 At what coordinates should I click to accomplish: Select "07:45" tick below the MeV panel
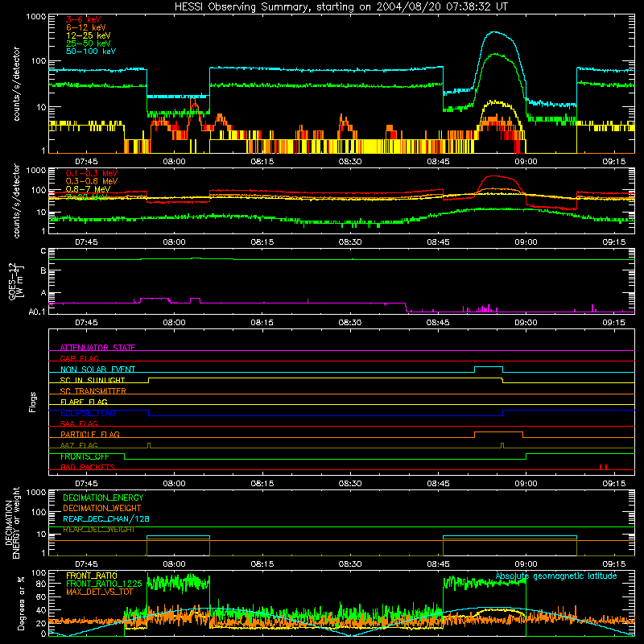86,242
